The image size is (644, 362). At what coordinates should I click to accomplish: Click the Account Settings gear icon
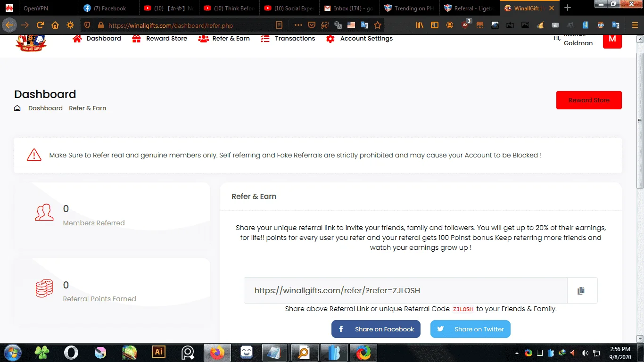point(330,39)
